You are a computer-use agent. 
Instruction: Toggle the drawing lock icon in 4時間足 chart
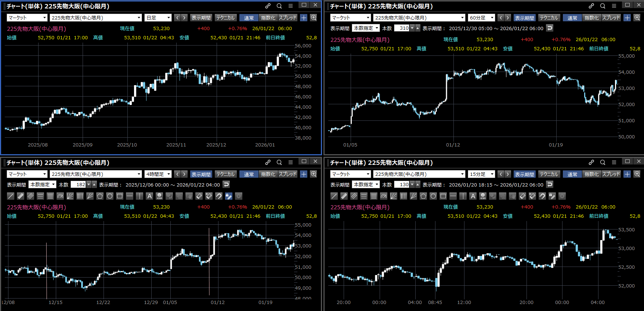(229, 196)
